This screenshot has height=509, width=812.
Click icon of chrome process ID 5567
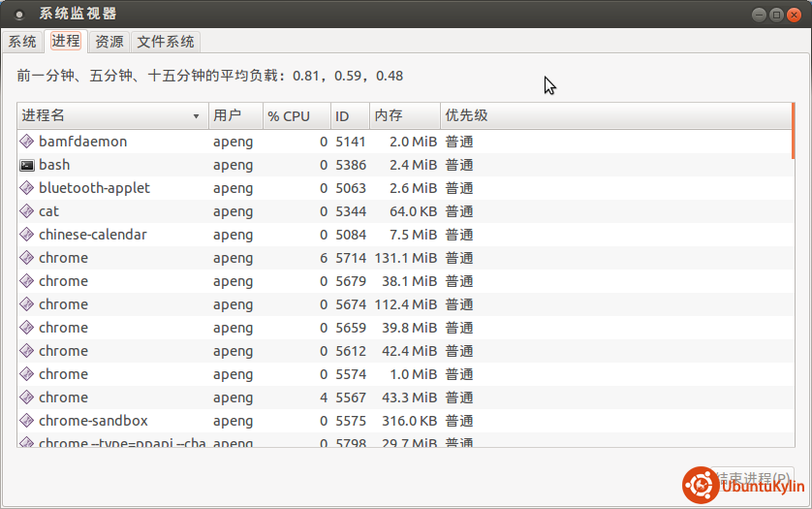click(x=27, y=398)
